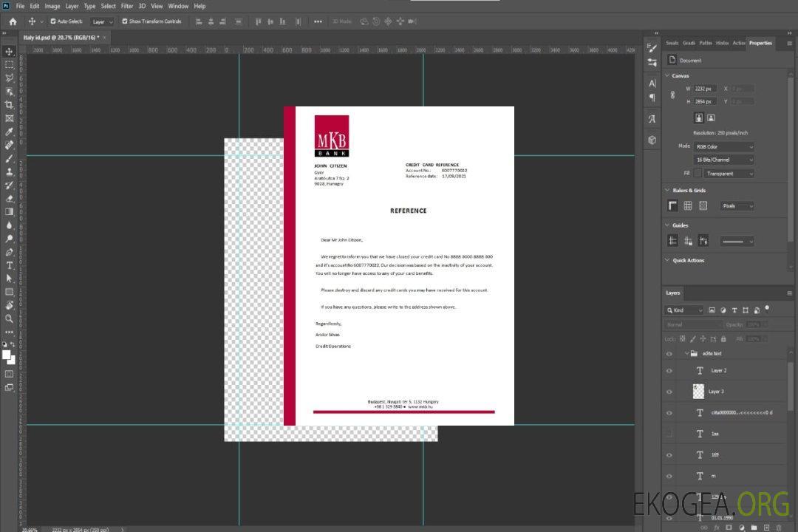Open the 16 Bits/Channel dropdown
798x532 pixels.
click(x=723, y=160)
